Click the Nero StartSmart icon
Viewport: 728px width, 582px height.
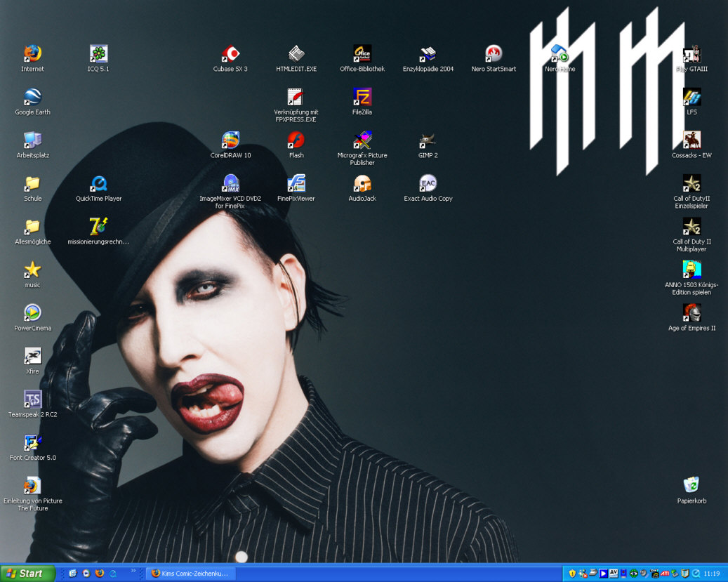(494, 54)
